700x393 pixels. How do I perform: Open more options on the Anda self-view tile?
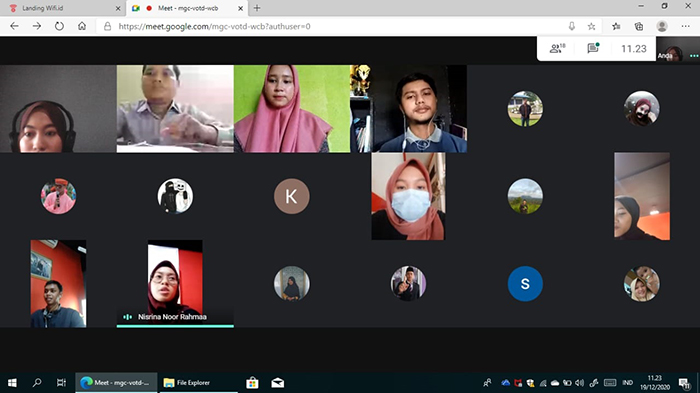click(x=694, y=56)
